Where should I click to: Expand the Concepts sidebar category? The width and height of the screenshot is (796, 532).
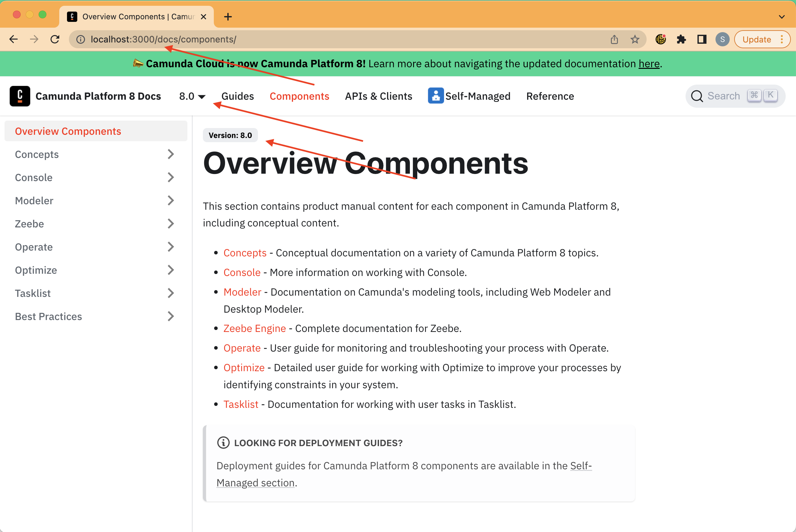[x=170, y=154]
